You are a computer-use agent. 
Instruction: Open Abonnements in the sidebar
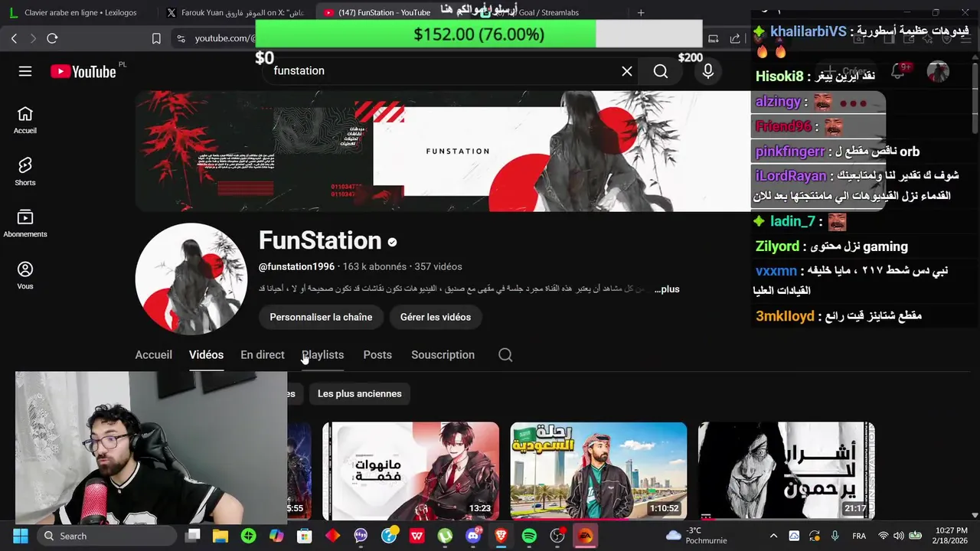pyautogui.click(x=25, y=224)
